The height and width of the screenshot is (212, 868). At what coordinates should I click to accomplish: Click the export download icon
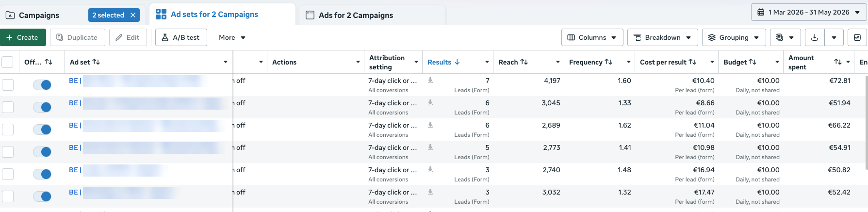pyautogui.click(x=815, y=37)
